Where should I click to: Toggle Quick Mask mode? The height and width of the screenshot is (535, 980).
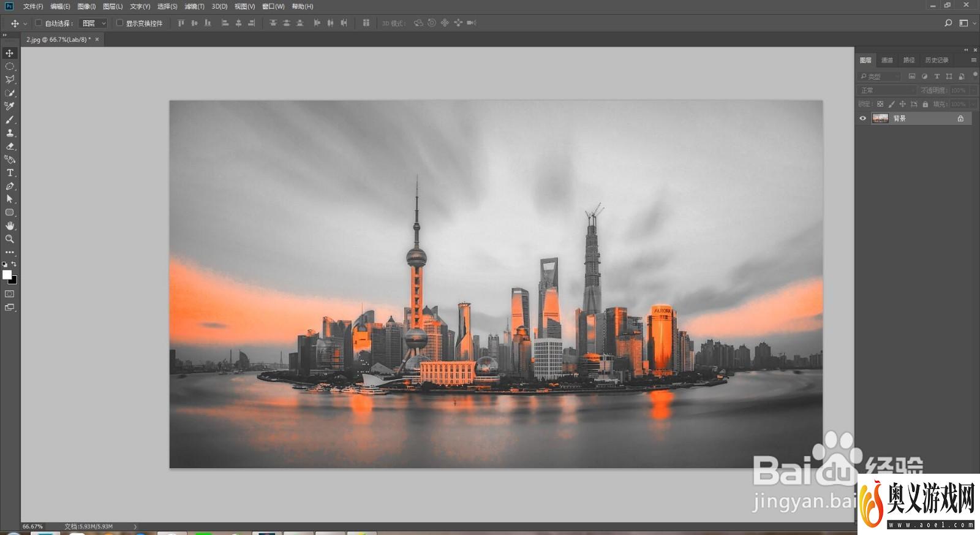10,294
